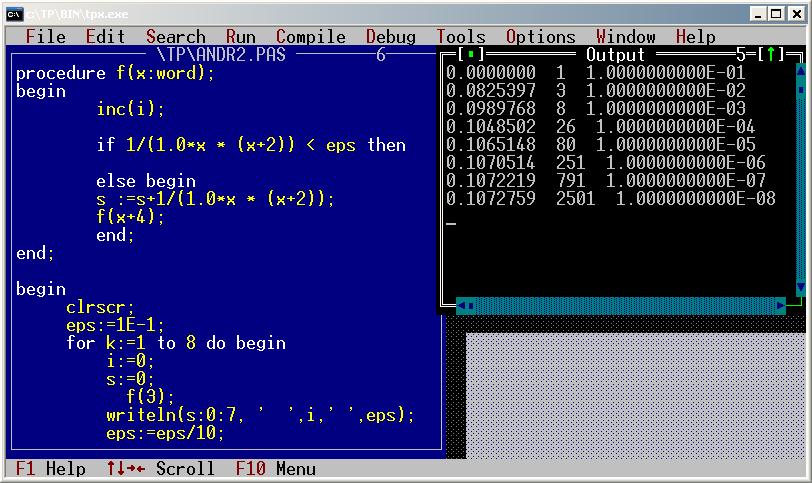Click the Output vertical scrollbar thumb

(800, 90)
